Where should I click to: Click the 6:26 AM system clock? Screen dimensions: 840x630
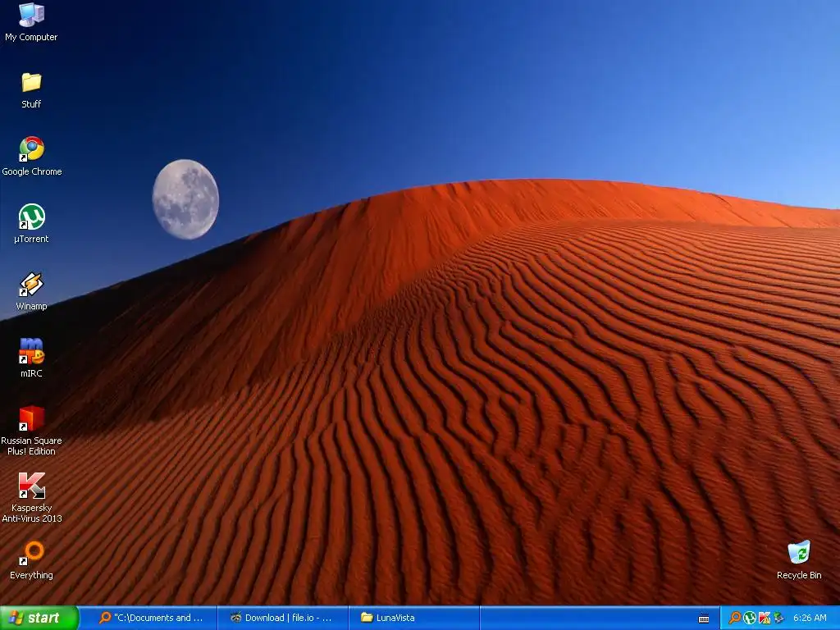pos(810,618)
